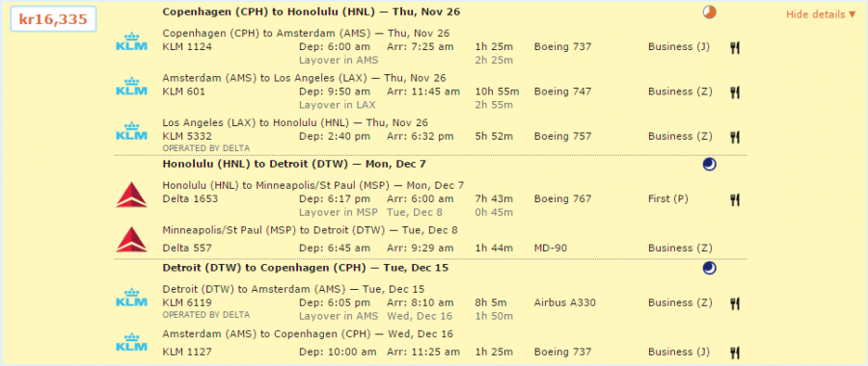Click orange daytime indicator for Copenhagen to Honolulu

coord(709,13)
